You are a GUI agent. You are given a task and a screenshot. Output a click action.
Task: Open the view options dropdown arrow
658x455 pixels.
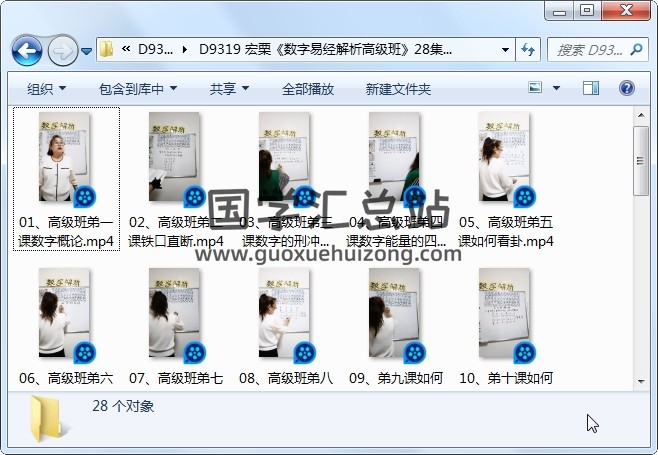556,89
